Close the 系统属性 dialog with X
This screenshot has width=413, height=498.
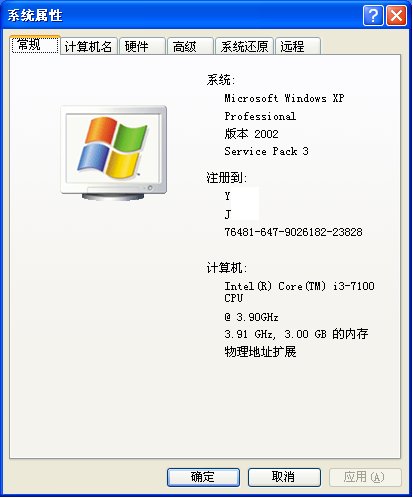pyautogui.click(x=396, y=15)
